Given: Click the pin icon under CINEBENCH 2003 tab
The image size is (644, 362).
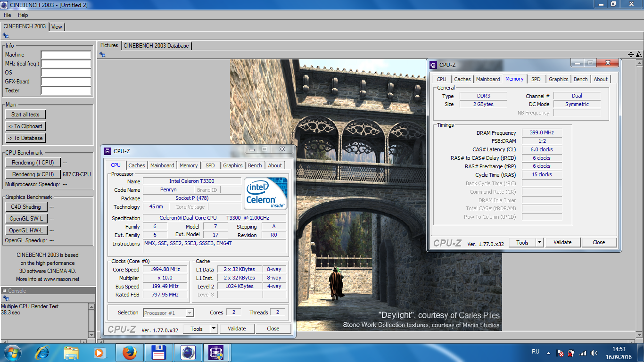Looking at the screenshot, I should [x=6, y=35].
